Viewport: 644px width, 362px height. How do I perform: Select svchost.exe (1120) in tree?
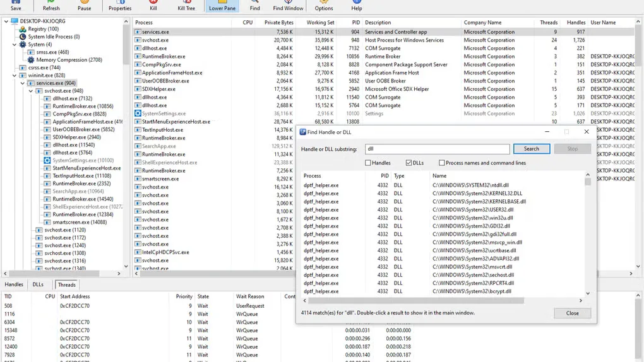tap(65, 230)
